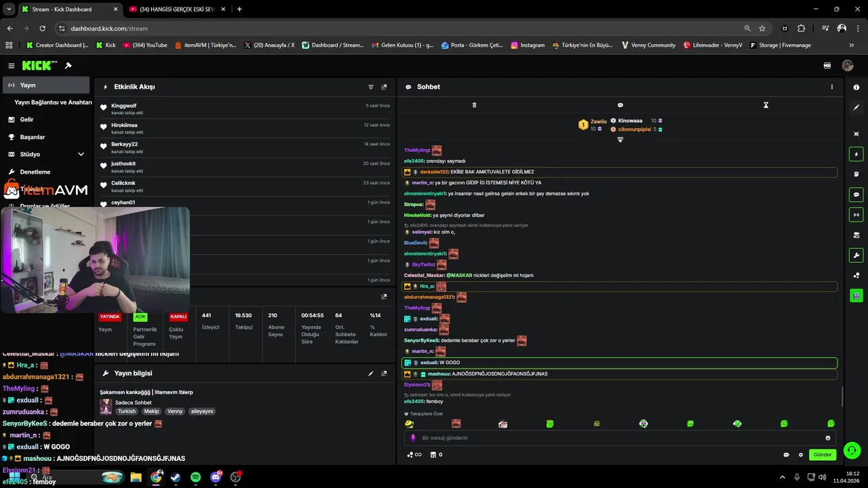The image size is (868, 488).
Task: Click the Bir mesaj gönderin chat input
Action: click(x=620, y=438)
